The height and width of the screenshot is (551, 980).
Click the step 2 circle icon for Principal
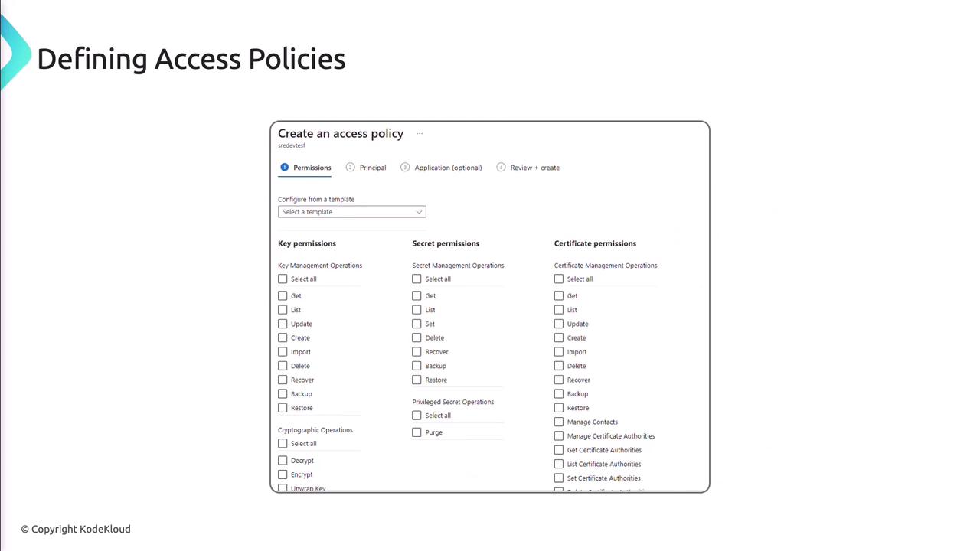350,168
